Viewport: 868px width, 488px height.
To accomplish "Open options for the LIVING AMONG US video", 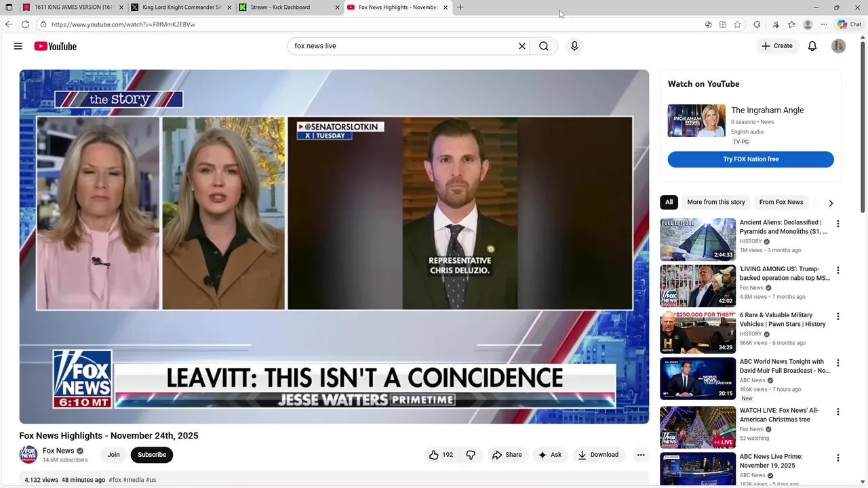I will pyautogui.click(x=837, y=270).
